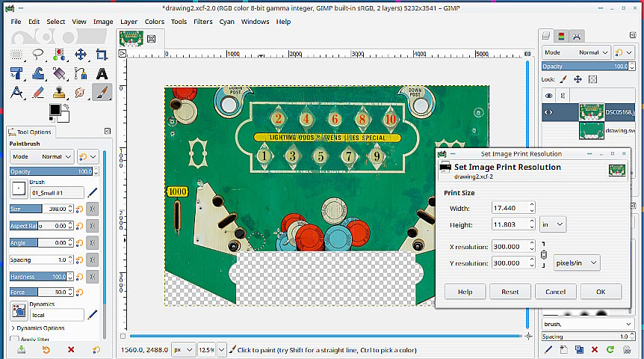Select the Free Select lasso tool

pyautogui.click(x=38, y=55)
